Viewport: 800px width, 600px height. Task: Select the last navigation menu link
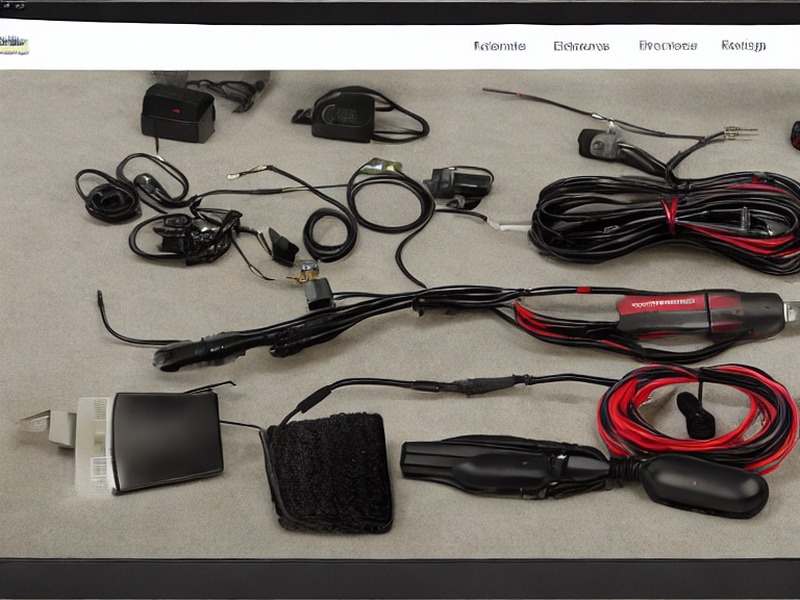point(743,46)
